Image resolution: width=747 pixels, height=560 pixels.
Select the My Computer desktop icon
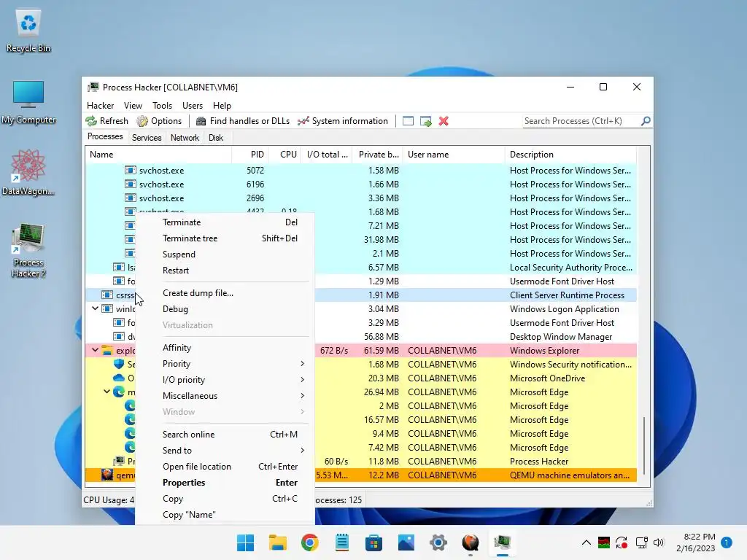[x=28, y=102]
